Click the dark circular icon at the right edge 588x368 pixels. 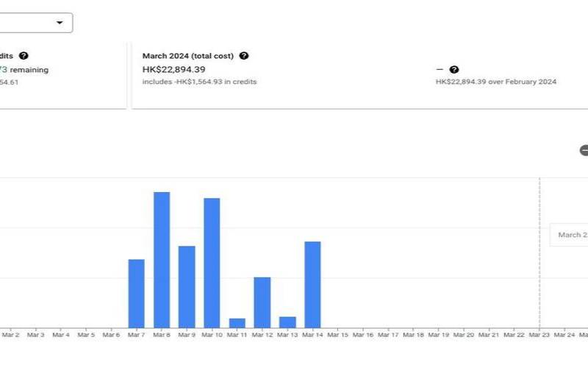point(584,150)
